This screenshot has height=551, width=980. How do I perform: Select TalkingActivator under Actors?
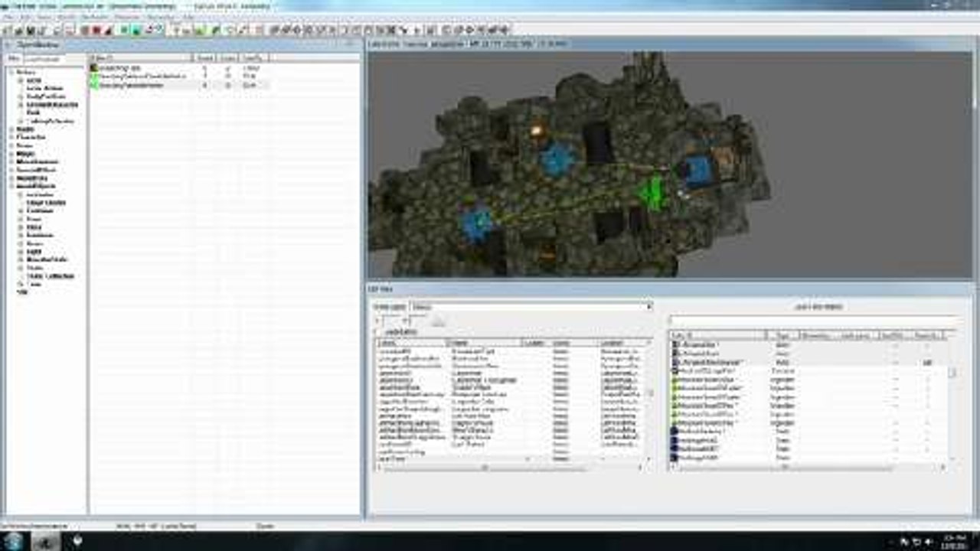51,121
